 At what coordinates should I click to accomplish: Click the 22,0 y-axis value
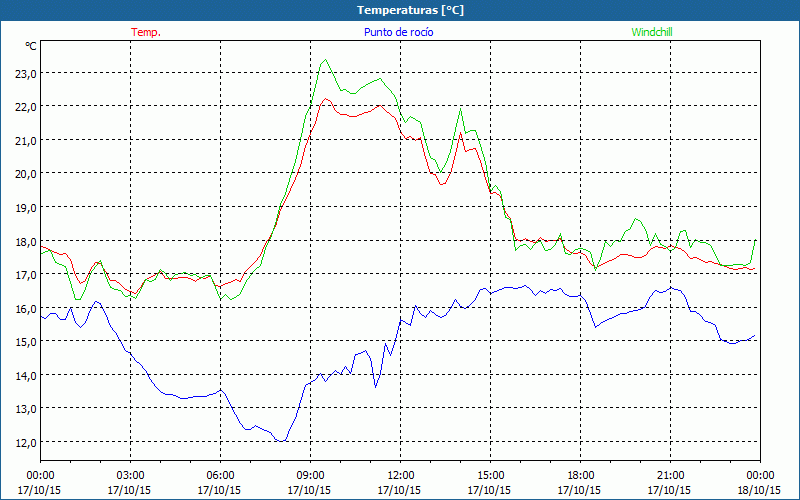click(x=26, y=107)
